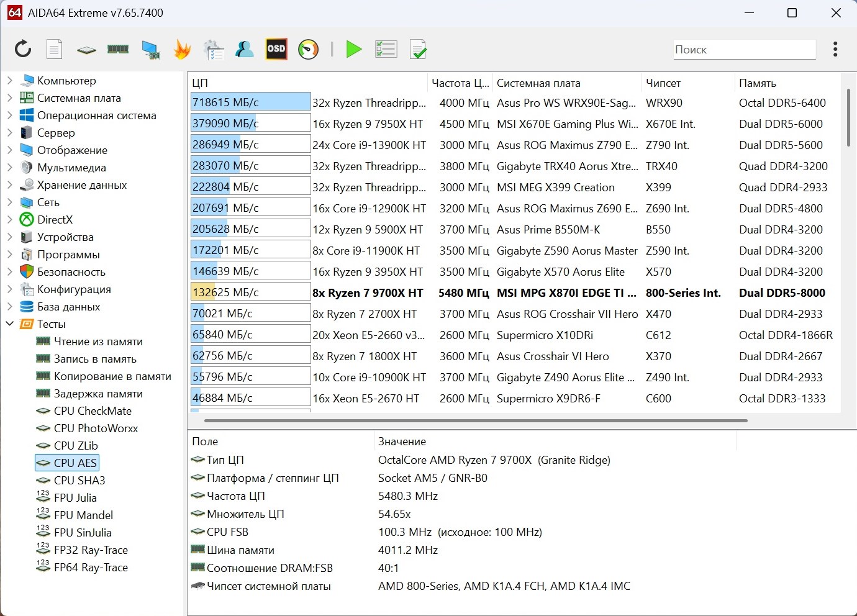
Task: Click the green checklist results icon
Action: click(386, 49)
